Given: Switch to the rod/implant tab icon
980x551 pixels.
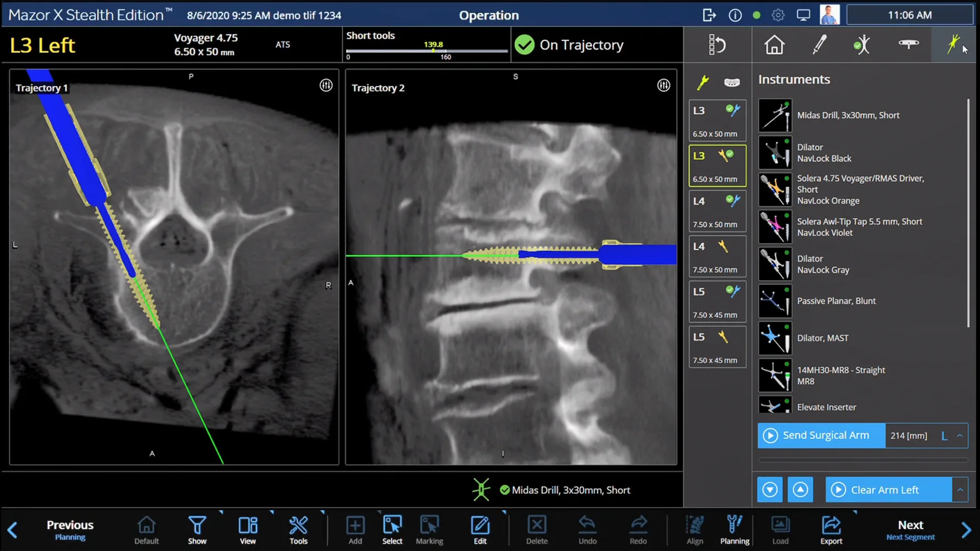Looking at the screenshot, I should click(x=732, y=83).
